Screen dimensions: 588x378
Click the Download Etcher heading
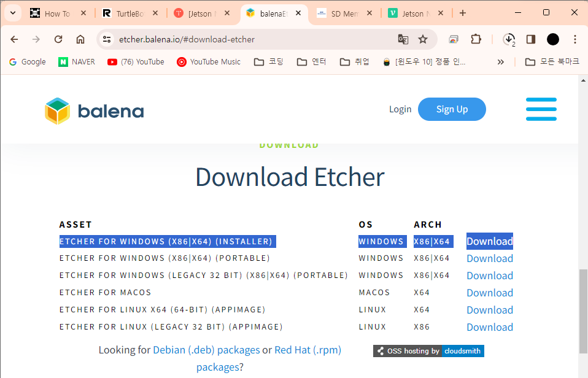coord(290,177)
